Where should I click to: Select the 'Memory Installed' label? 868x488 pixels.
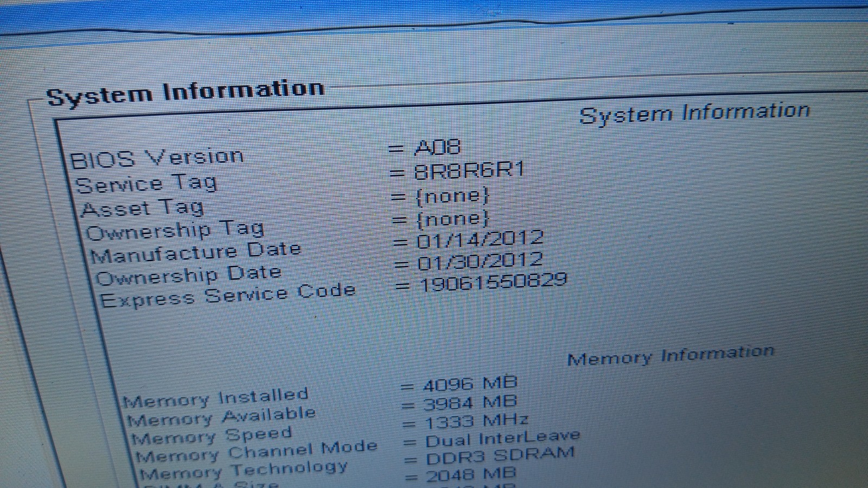coord(216,397)
